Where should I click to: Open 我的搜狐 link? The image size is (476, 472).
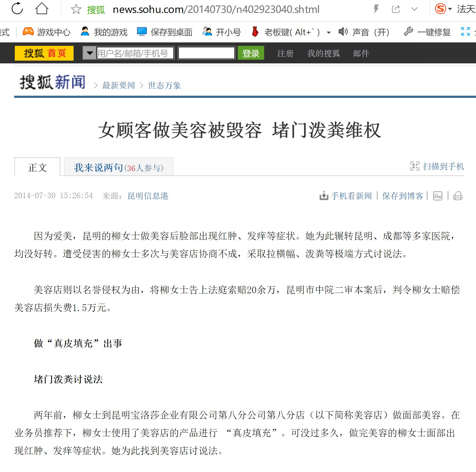coord(323,53)
